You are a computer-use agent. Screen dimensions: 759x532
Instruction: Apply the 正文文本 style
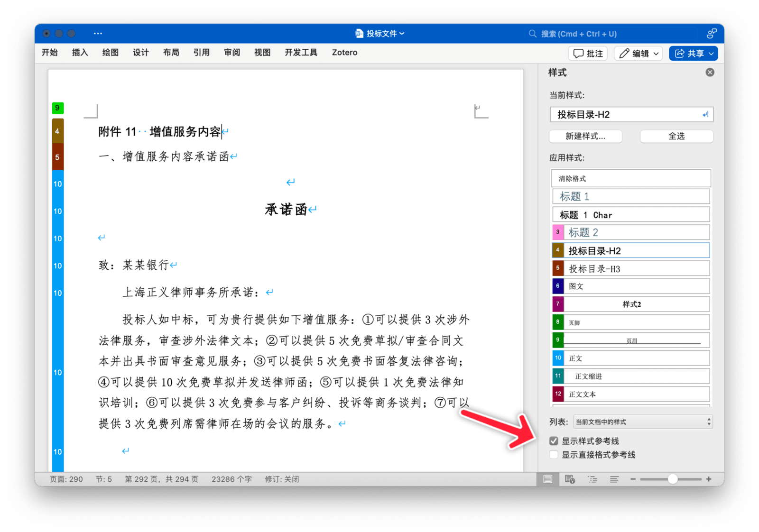click(636, 394)
